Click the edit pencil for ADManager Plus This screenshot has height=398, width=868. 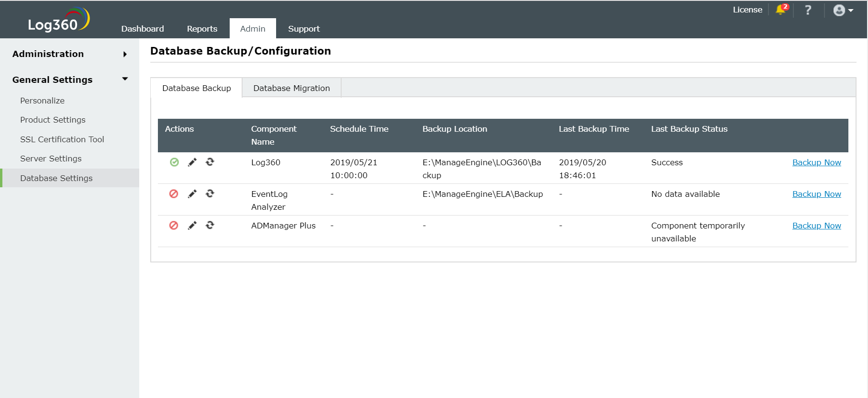point(192,226)
